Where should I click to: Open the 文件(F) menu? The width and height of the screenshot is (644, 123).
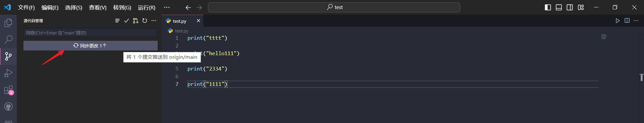tap(26, 7)
